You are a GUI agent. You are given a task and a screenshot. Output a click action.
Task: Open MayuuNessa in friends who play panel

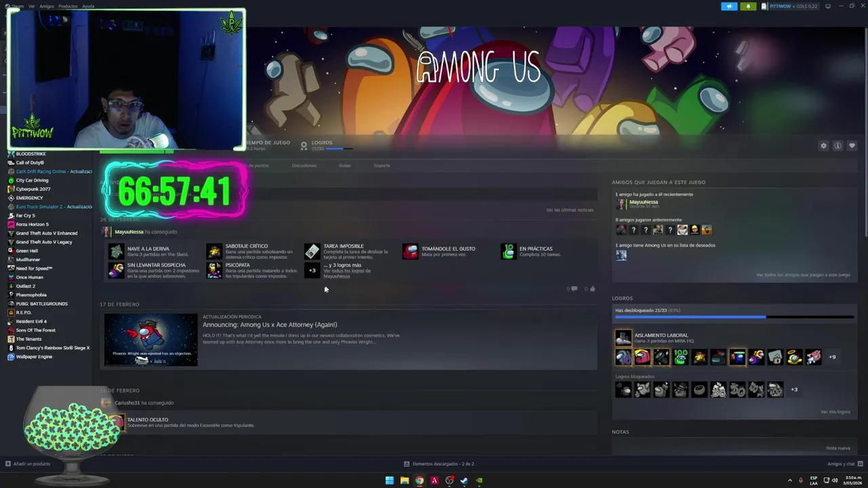pos(644,202)
